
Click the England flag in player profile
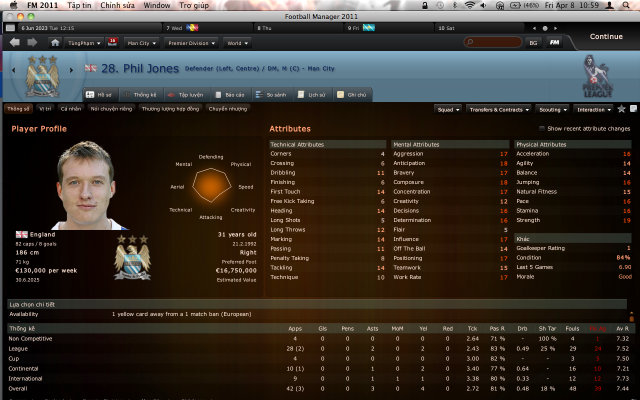[x=22, y=234]
